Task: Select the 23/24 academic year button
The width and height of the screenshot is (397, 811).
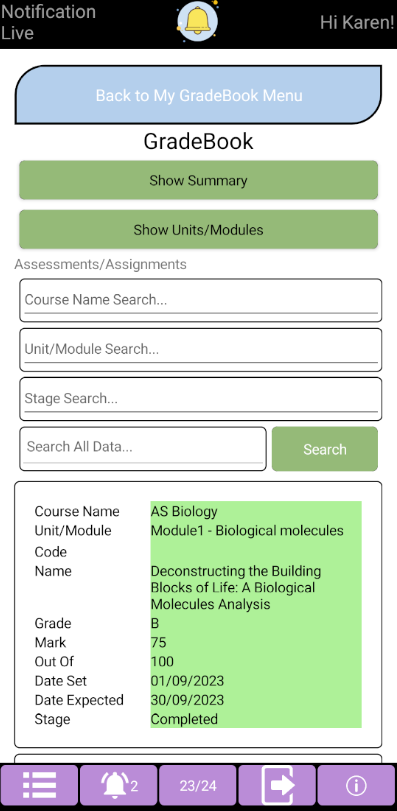Action: coord(197,786)
